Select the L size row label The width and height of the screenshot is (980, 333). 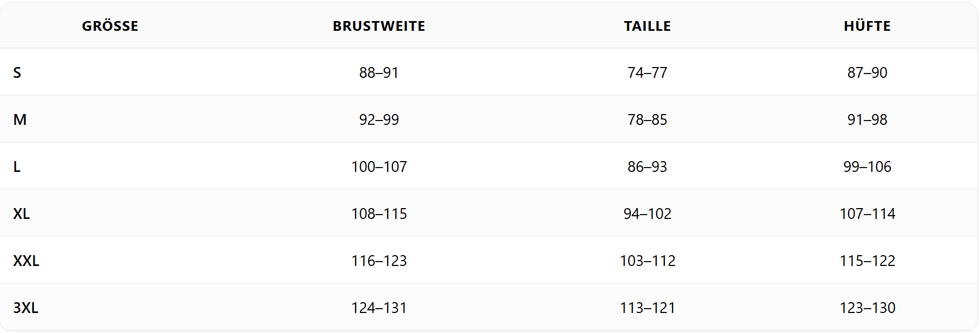click(17, 166)
